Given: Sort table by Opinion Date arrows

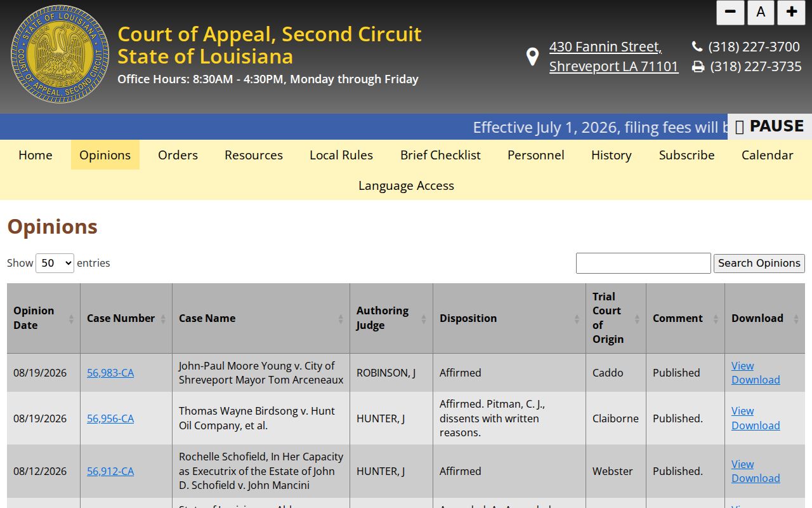Looking at the screenshot, I should pyautogui.click(x=71, y=319).
